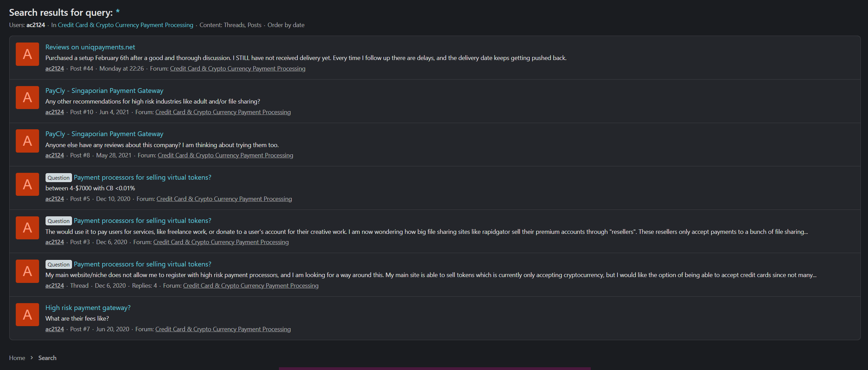868x370 pixels.
Task: Open 'Reviews on uniqpayments.net' result
Action: 90,47
